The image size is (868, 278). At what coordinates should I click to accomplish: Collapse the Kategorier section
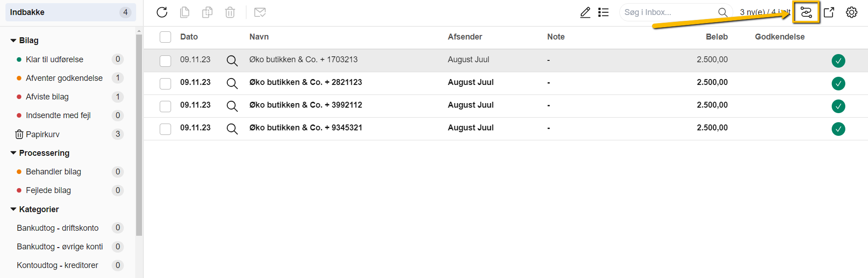click(14, 209)
